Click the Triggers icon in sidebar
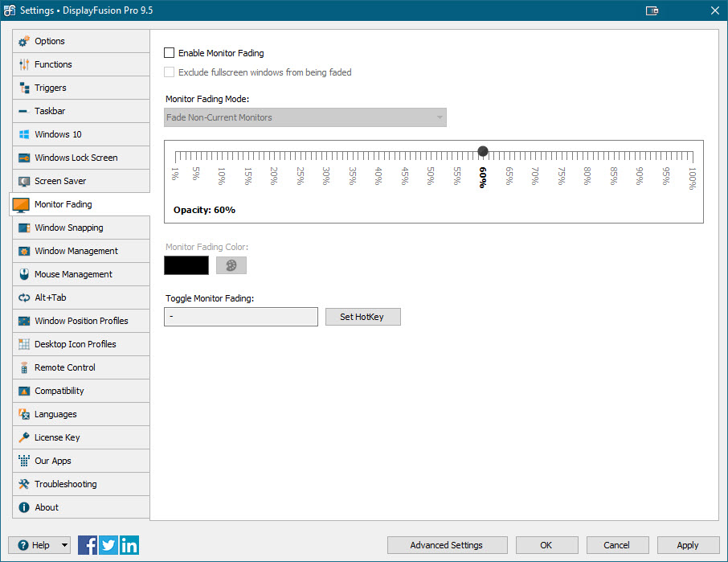728x562 pixels. tap(24, 88)
